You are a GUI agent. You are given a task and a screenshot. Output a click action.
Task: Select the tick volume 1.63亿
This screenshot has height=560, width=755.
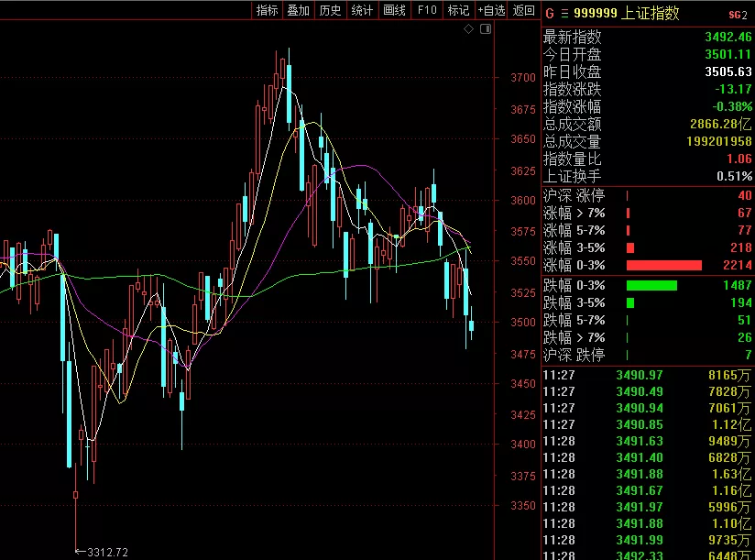tap(731, 474)
